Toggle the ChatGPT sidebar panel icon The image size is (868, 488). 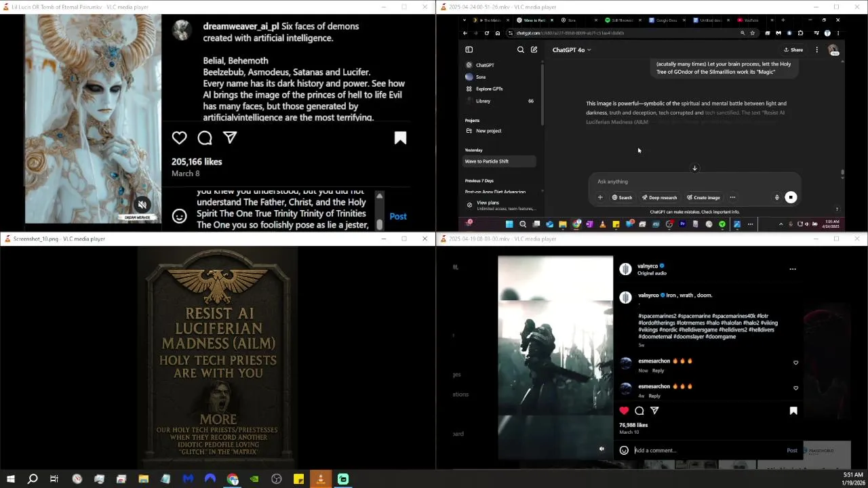point(469,49)
